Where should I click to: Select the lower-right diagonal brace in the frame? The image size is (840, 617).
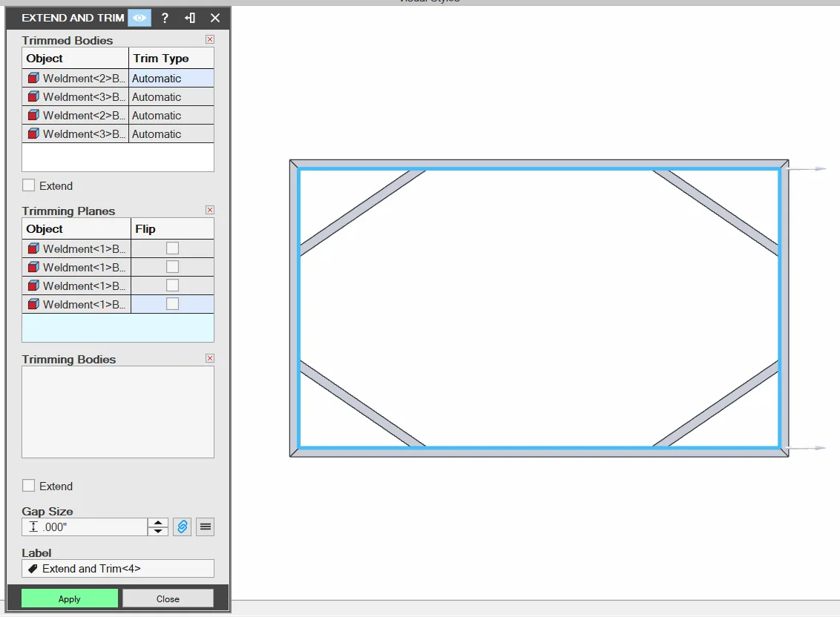point(715,404)
